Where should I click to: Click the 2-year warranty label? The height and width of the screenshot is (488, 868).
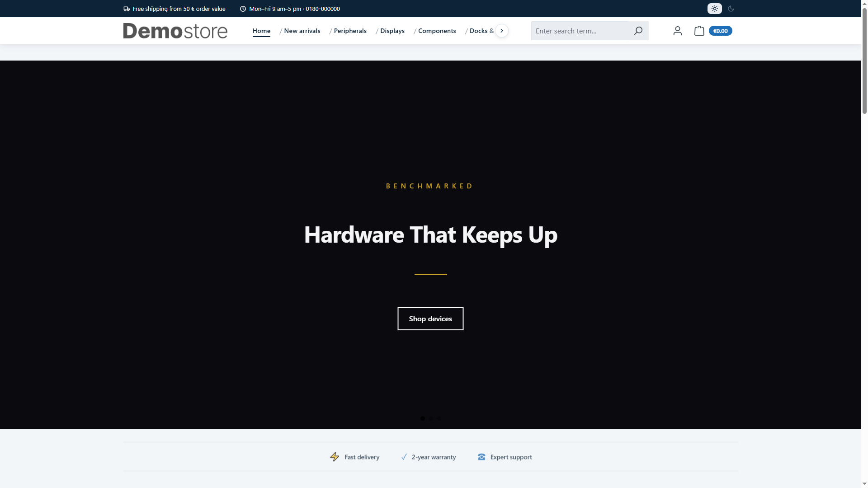(x=434, y=457)
